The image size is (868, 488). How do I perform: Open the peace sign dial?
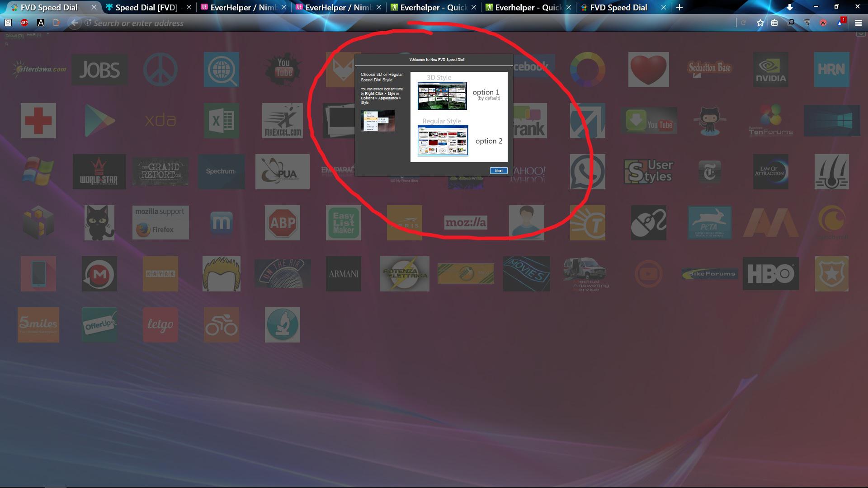pyautogui.click(x=160, y=70)
